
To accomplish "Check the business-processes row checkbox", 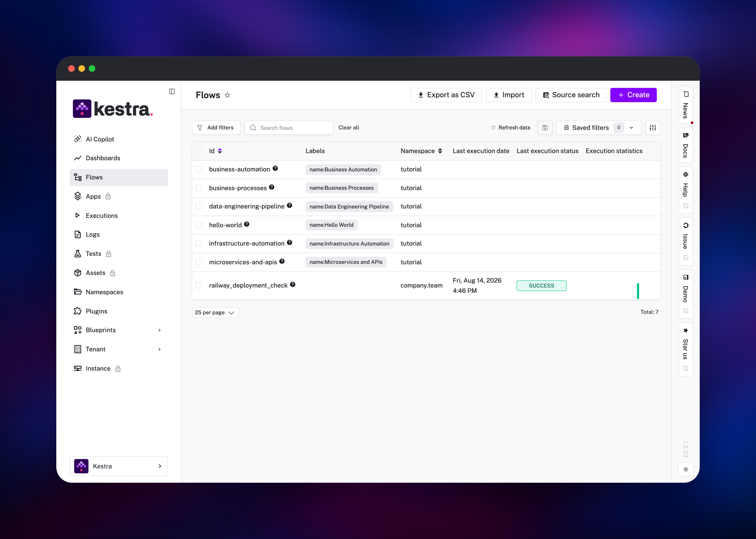I will [x=199, y=188].
